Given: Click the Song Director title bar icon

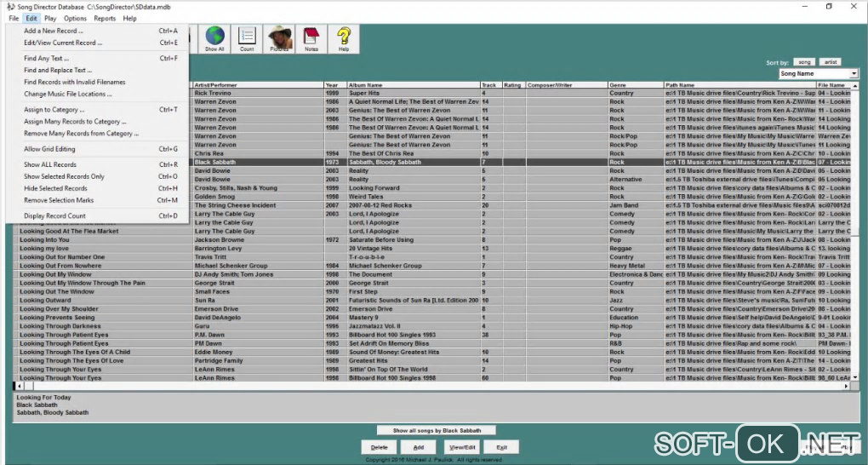Looking at the screenshot, I should [x=10, y=7].
